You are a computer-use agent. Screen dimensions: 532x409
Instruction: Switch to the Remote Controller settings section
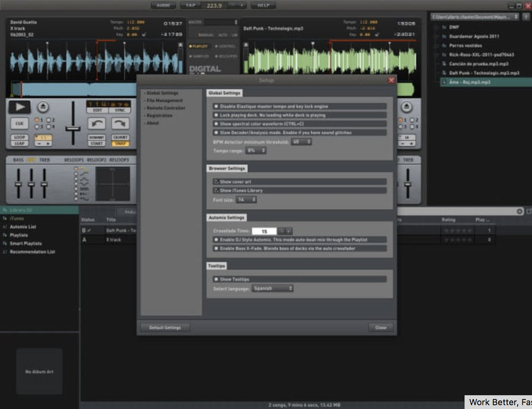(x=166, y=108)
